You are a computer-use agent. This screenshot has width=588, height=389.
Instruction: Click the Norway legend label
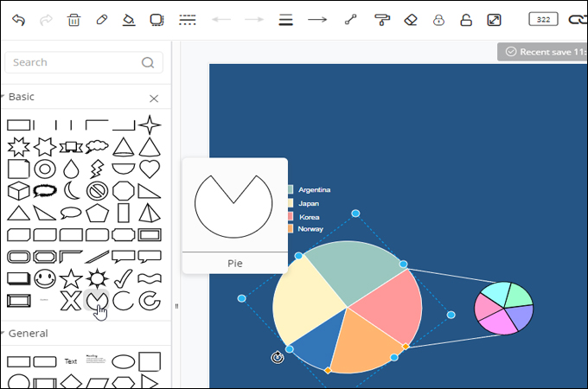(310, 228)
